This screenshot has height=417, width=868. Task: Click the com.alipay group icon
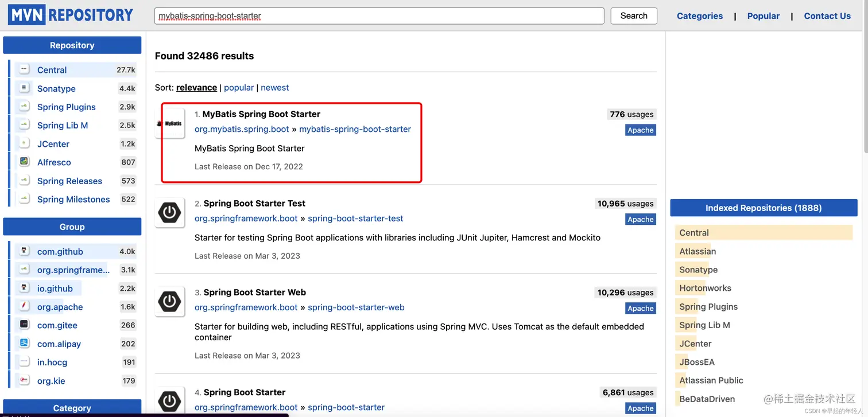point(24,343)
